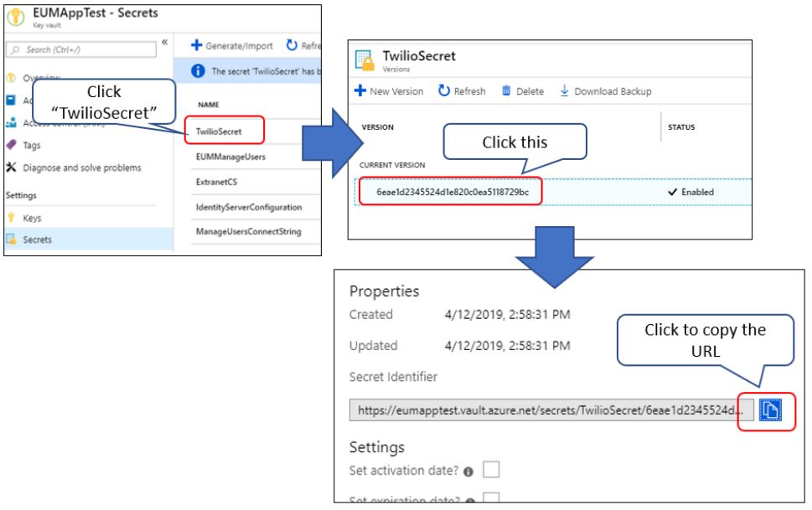Delete the TwilioSecret secret
The image size is (812, 510).
(523, 91)
